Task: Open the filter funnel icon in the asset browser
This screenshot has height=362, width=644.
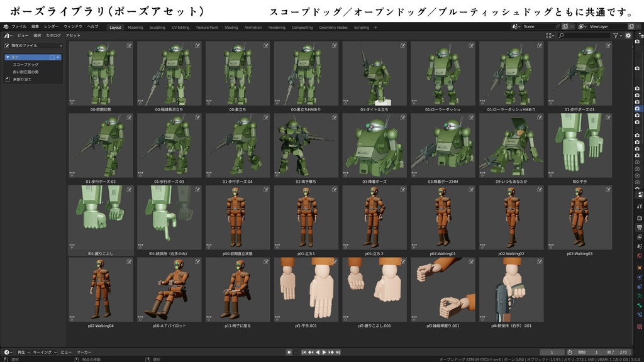Action: pyautogui.click(x=616, y=36)
